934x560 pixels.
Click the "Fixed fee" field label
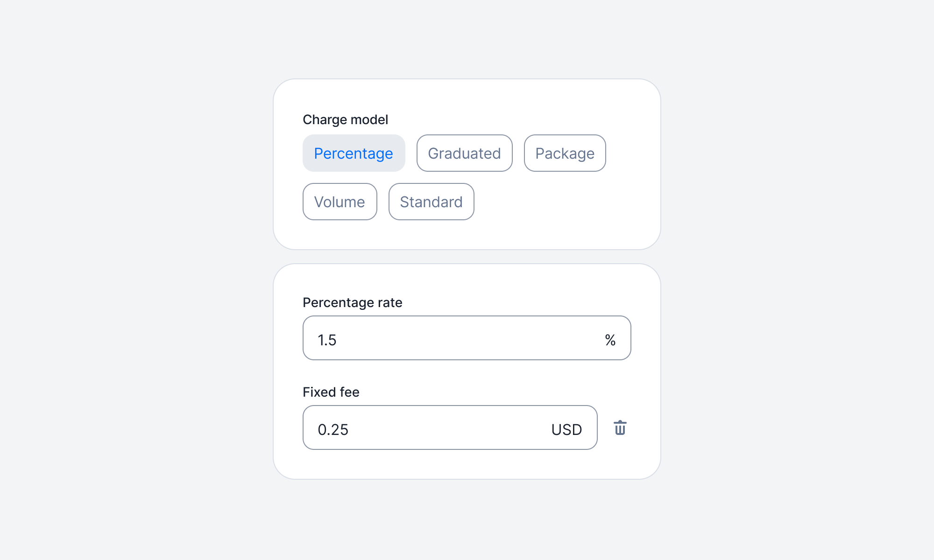point(331,392)
